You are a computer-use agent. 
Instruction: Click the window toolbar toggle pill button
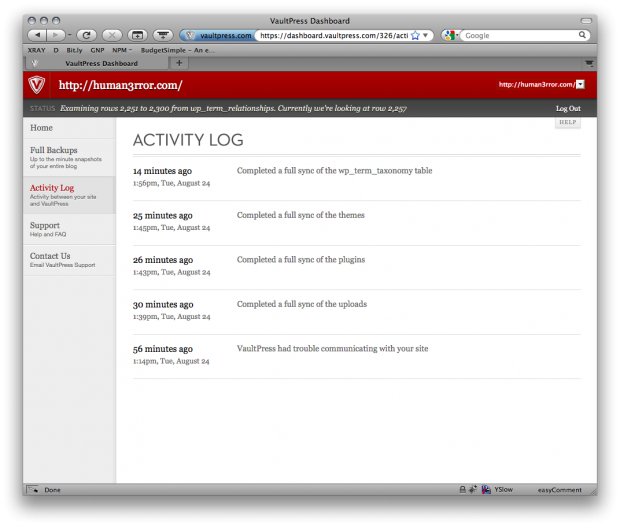point(586,21)
